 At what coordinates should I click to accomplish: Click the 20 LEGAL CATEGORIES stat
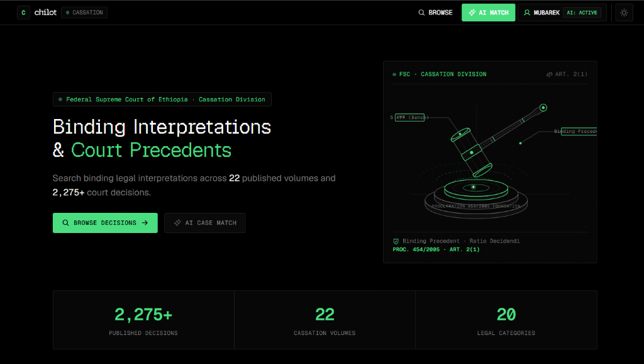click(x=506, y=320)
